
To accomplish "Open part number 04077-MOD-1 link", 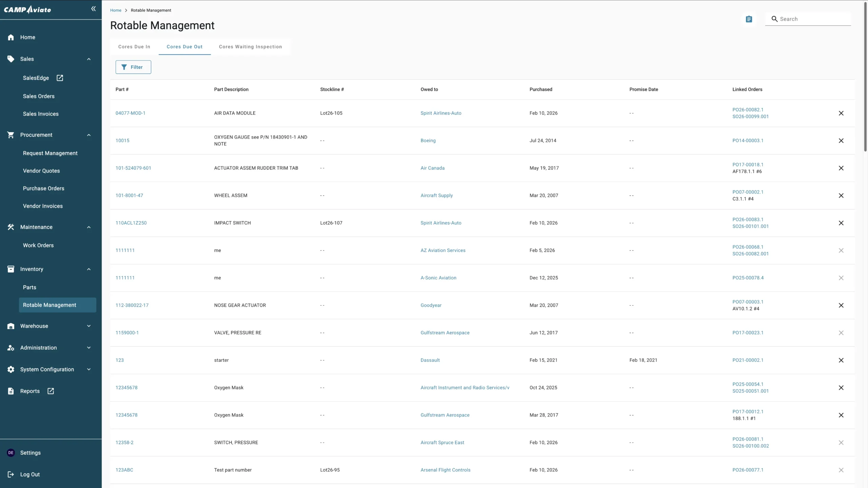I will pyautogui.click(x=130, y=113).
